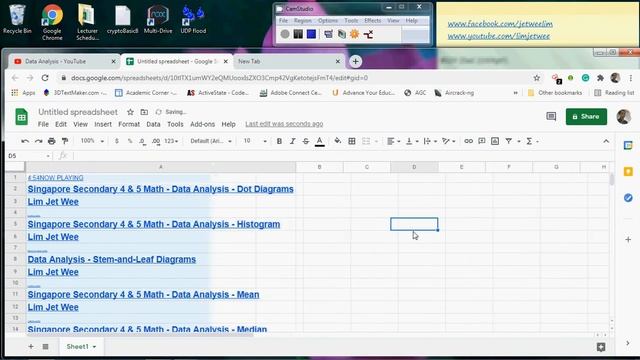
Task: Open the more number formats 123 dropdown
Action: pos(171,141)
